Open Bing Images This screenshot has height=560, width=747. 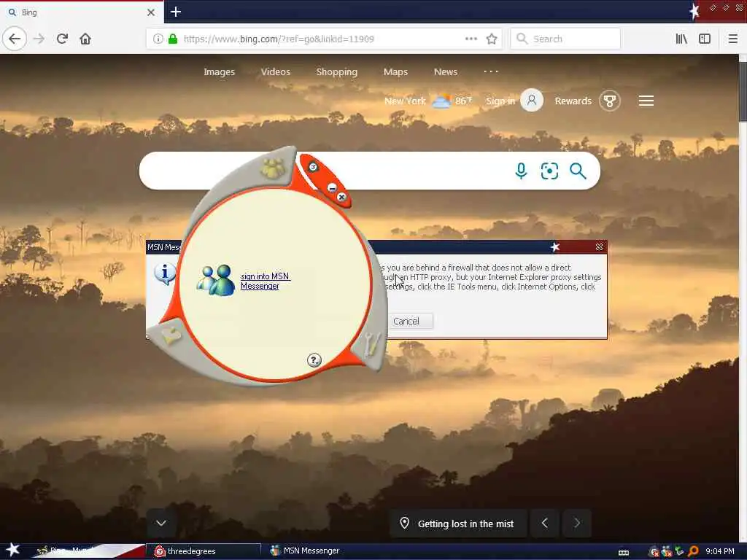point(219,72)
